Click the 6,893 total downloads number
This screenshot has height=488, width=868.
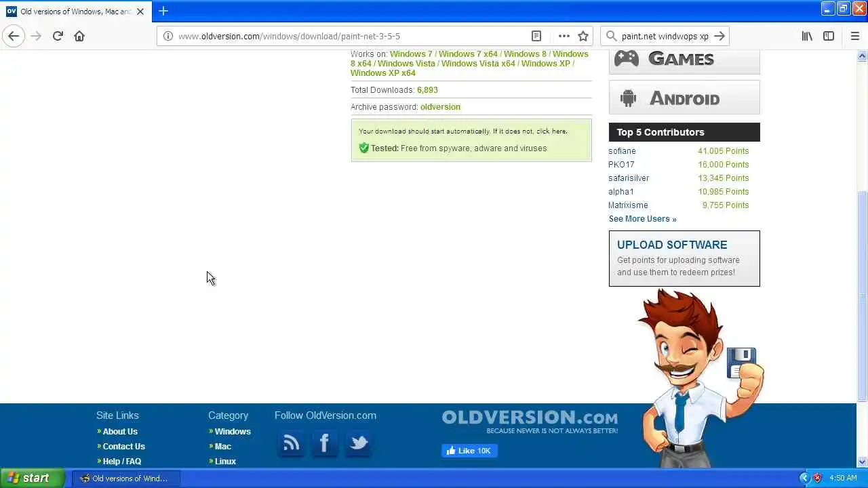tap(427, 90)
